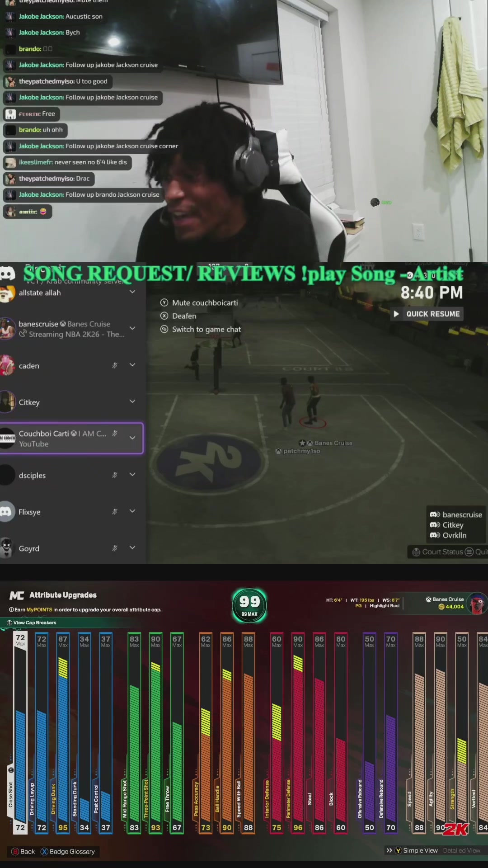Click the Court Status controller icon
This screenshot has height=868, width=488.
point(417,552)
